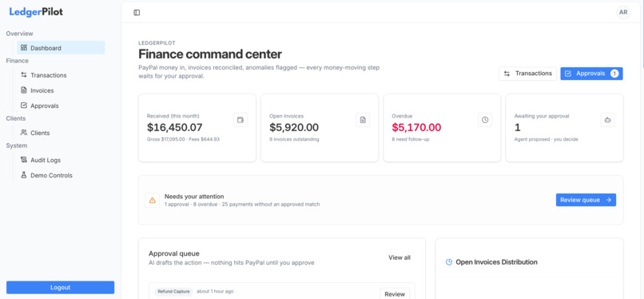Open the AR user avatar
The height and width of the screenshot is (299, 644).
622,12
